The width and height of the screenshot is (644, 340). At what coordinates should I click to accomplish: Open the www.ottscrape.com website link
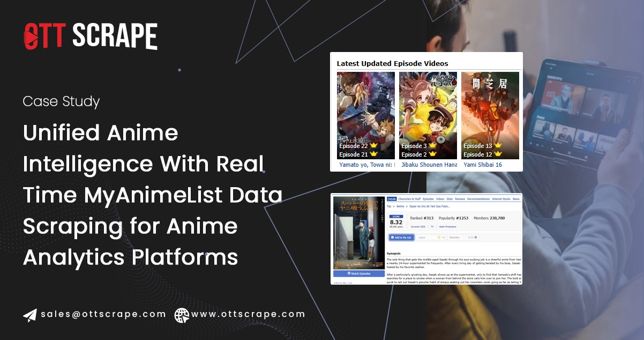[248, 314]
